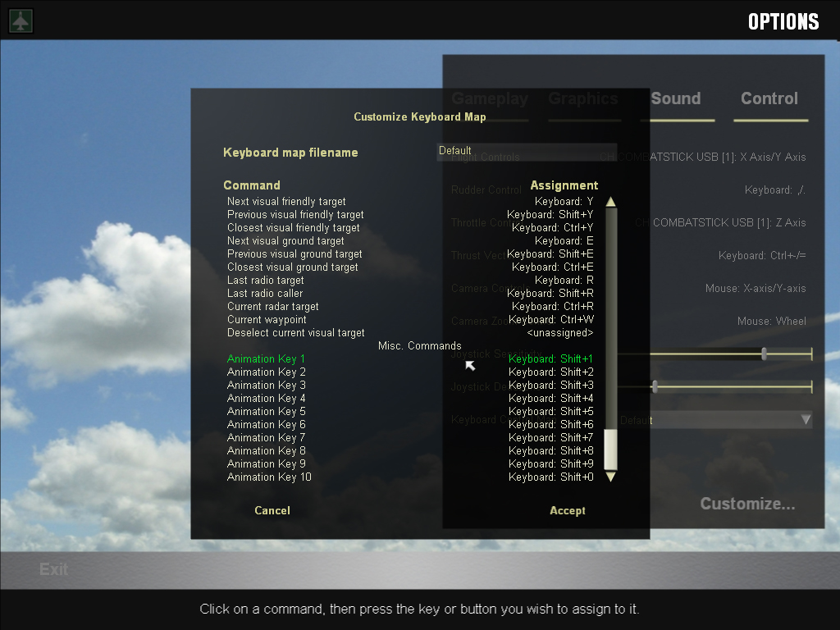
Task: Click the Thrust Vector assignment Keyboard: Ctrl+-/=
Action: coord(762,256)
